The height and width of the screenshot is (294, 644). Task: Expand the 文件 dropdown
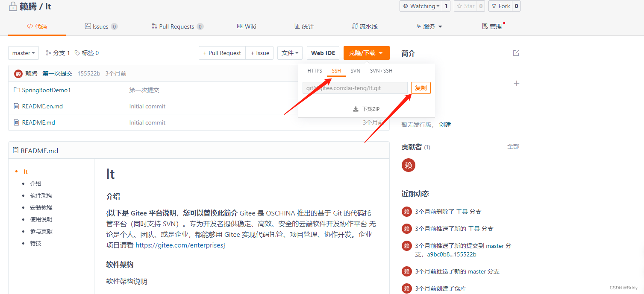(290, 53)
